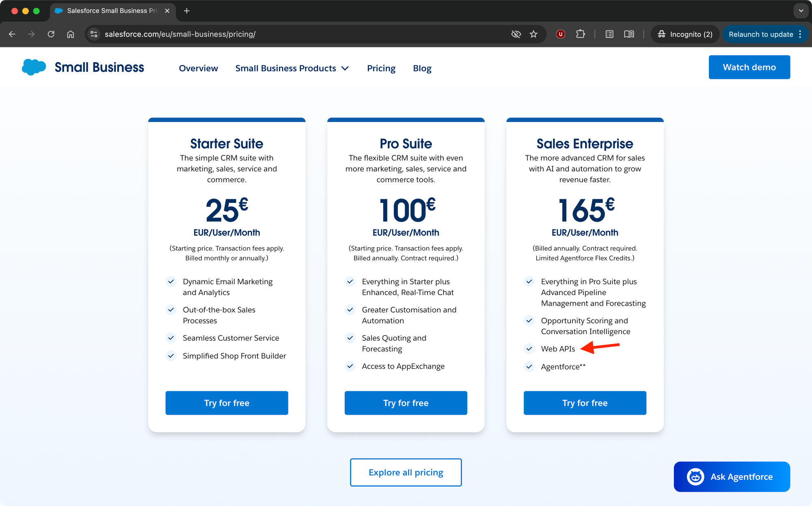Screen dimensions: 812x506
Task: Click checkmark beside Opportunity Scoring
Action: (529, 321)
